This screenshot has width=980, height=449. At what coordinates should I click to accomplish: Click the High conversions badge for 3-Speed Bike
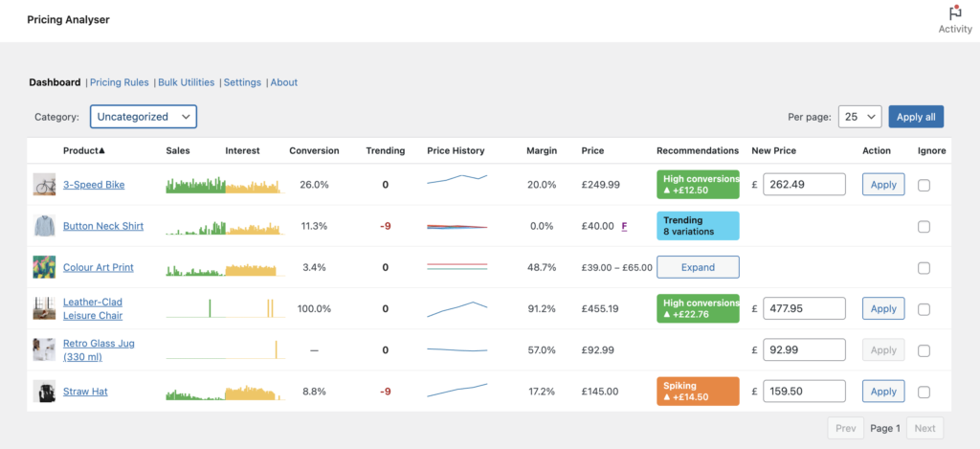pyautogui.click(x=698, y=185)
